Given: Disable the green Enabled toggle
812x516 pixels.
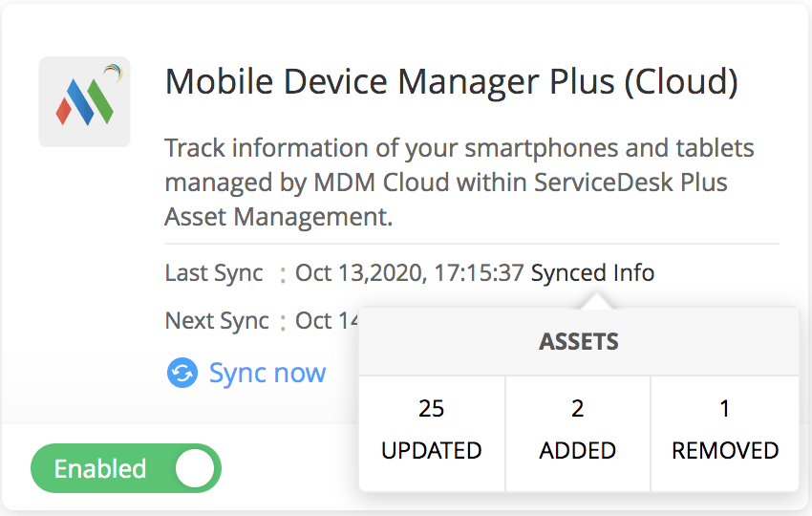Looking at the screenshot, I should [125, 469].
